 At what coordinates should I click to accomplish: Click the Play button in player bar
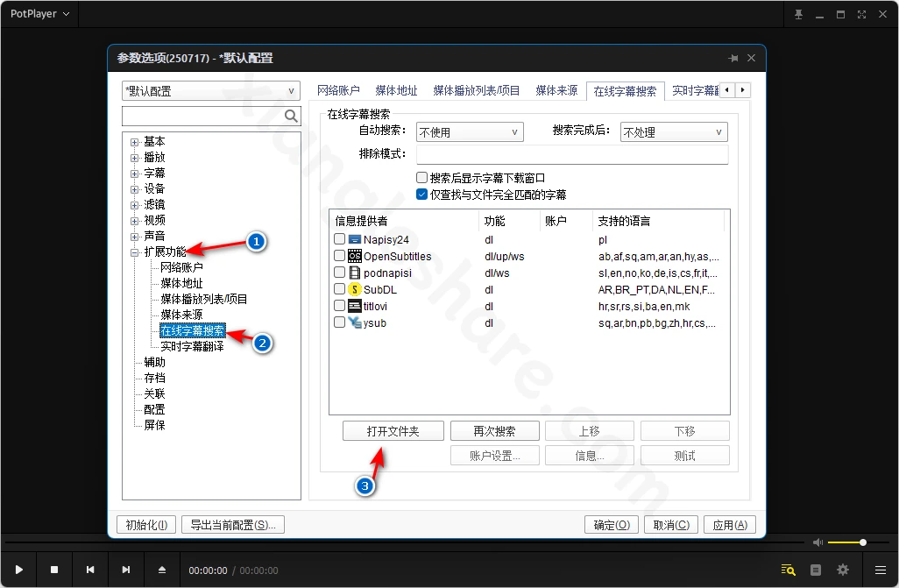(19, 570)
